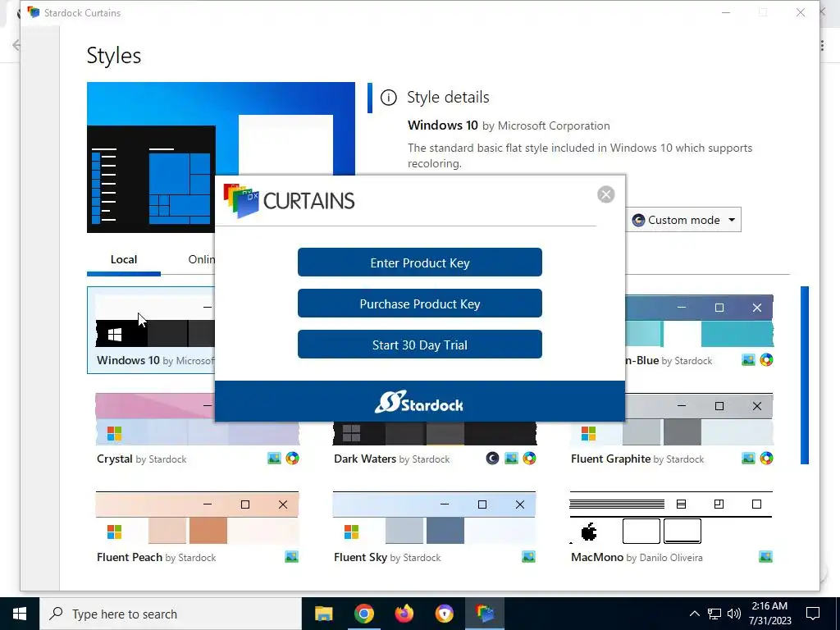Select the Crystal style
This screenshot has height=630, width=840.
(197, 428)
